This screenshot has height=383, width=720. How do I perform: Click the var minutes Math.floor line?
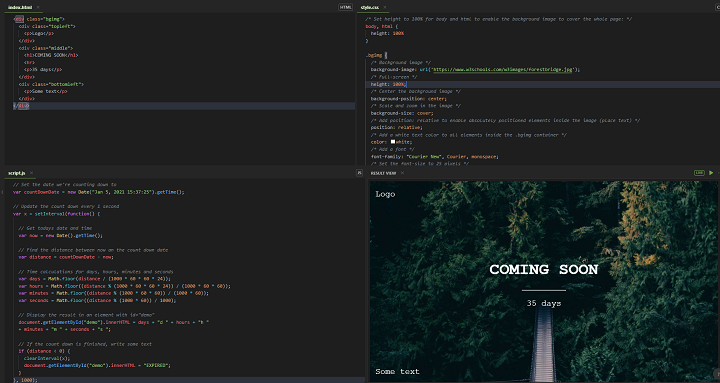click(113, 293)
